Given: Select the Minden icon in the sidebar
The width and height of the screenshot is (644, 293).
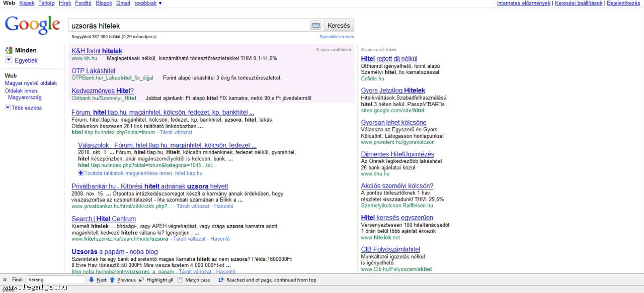Looking at the screenshot, I should pyautogui.click(x=9, y=50).
